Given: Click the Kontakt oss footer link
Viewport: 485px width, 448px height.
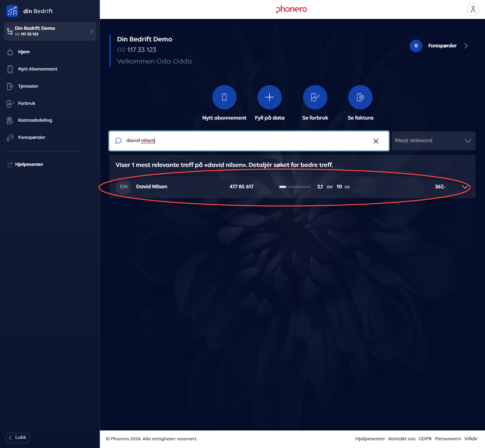Looking at the screenshot, I should click(x=402, y=439).
